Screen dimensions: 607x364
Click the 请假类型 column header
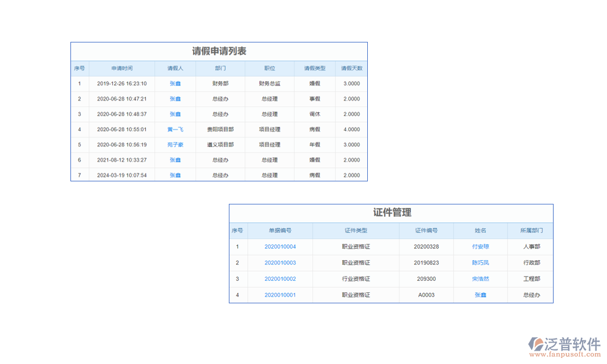[x=314, y=69]
